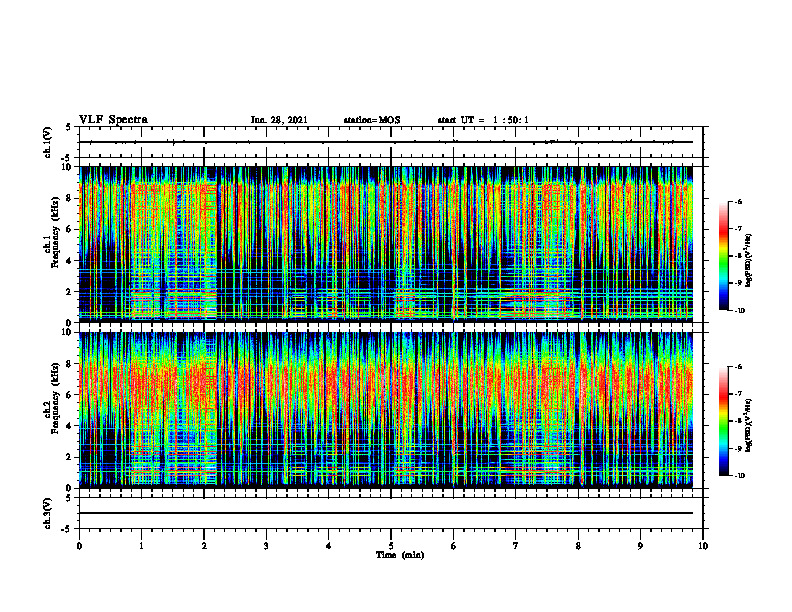Click the "VLF Spectra" plot title
Screen dimensions: 792x612
coord(114,120)
